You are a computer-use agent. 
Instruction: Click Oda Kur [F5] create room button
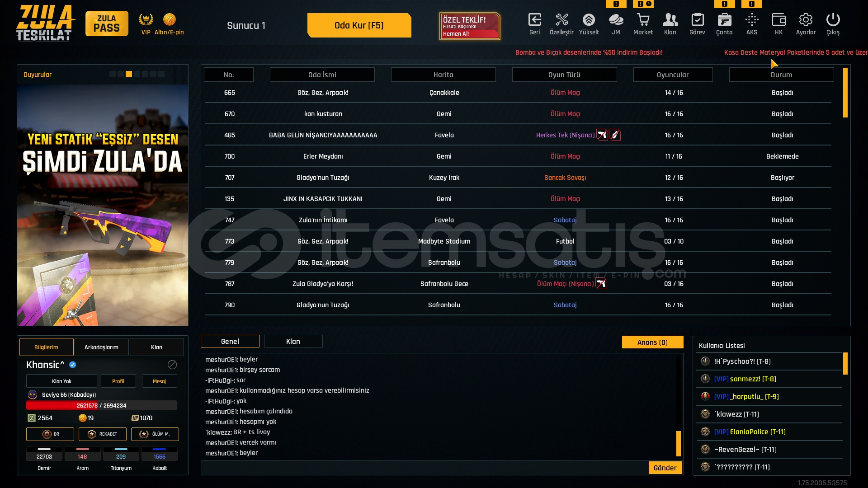tap(359, 25)
